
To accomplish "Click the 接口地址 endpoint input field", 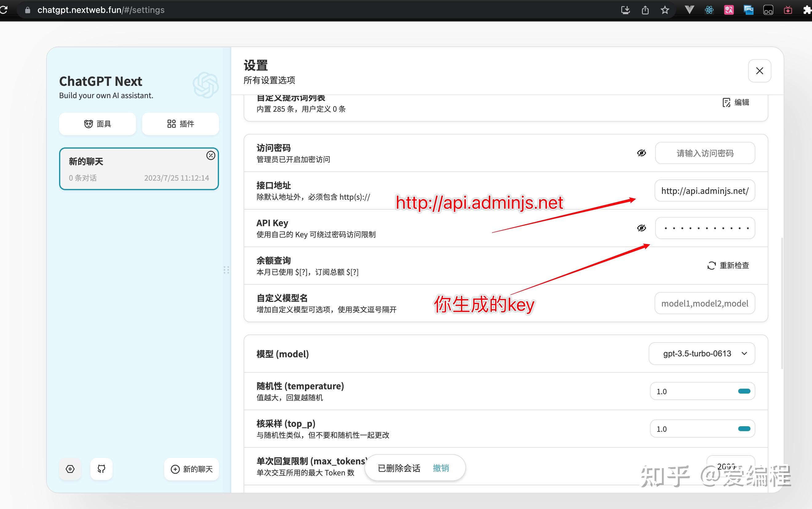I will tap(705, 191).
